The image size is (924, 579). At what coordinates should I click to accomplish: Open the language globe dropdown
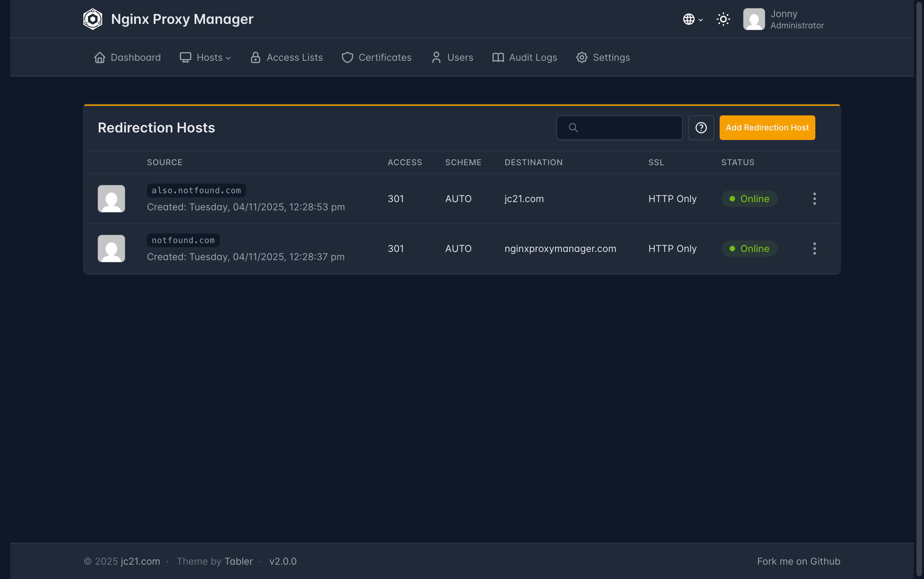[x=692, y=19]
